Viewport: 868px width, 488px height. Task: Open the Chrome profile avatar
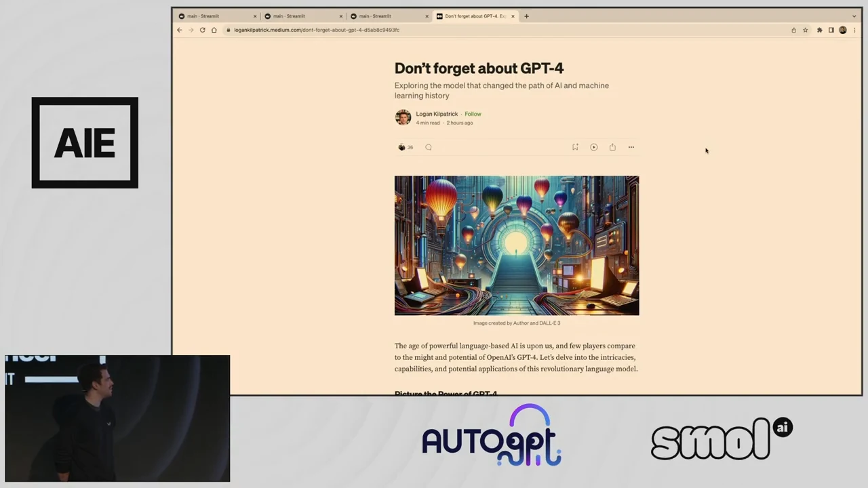click(843, 30)
